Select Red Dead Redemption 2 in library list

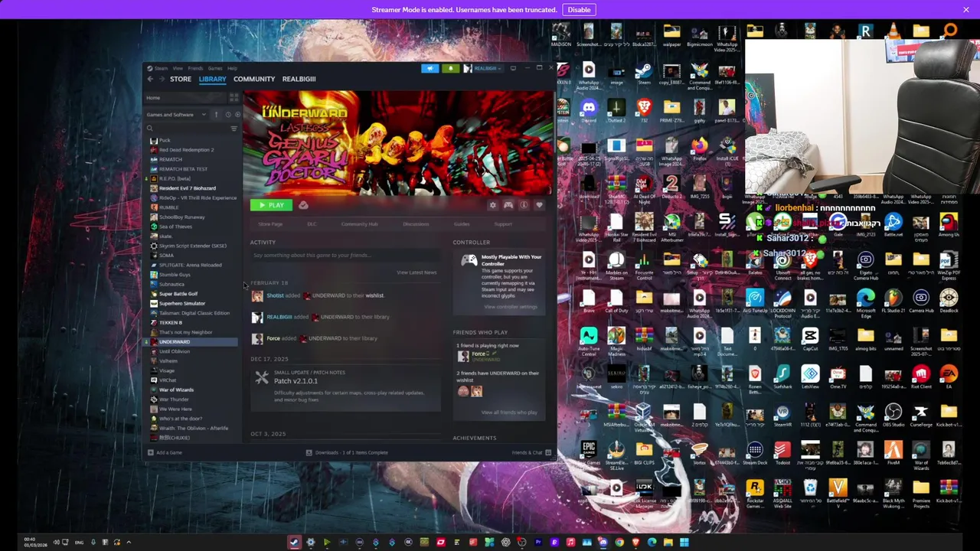click(186, 150)
